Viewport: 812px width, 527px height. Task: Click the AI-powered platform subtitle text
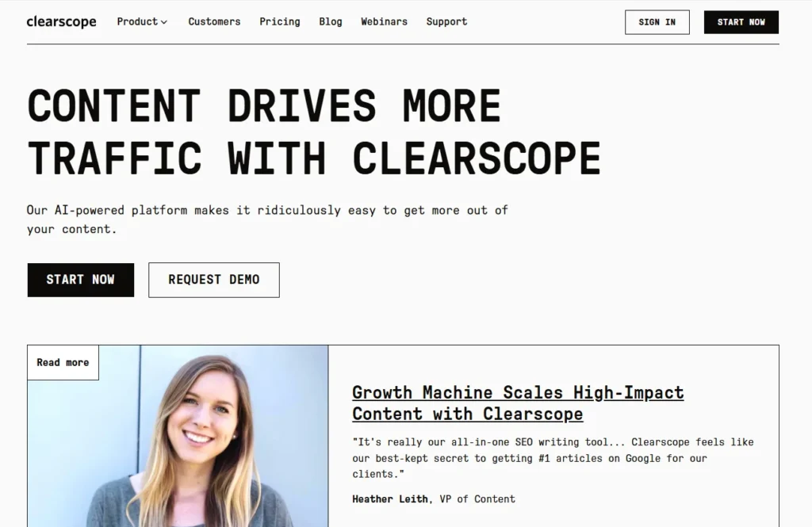266,220
